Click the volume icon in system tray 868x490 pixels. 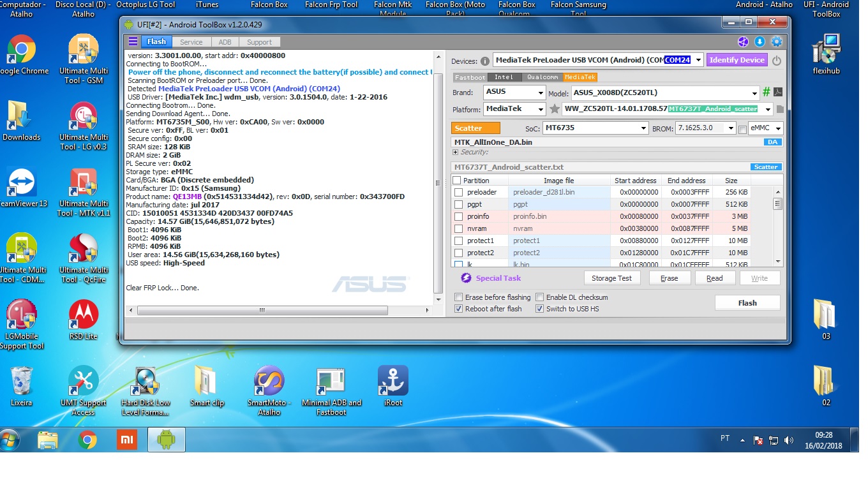tap(788, 440)
